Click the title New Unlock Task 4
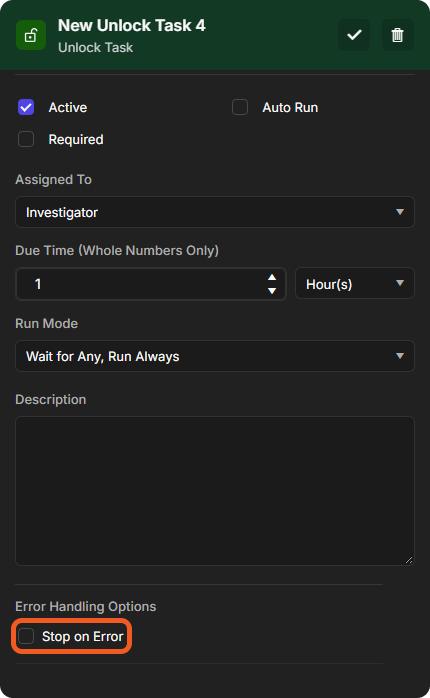The image size is (430, 698). pyautogui.click(x=132, y=26)
